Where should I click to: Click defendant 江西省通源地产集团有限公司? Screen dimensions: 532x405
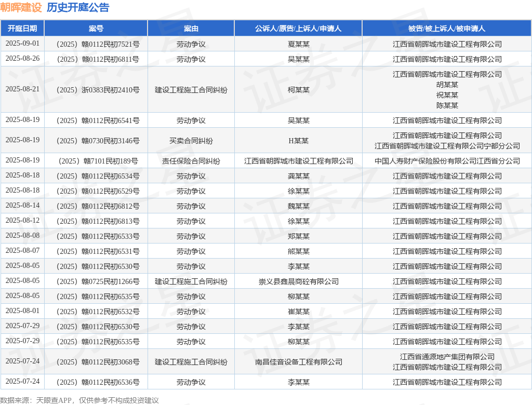pos(447,357)
